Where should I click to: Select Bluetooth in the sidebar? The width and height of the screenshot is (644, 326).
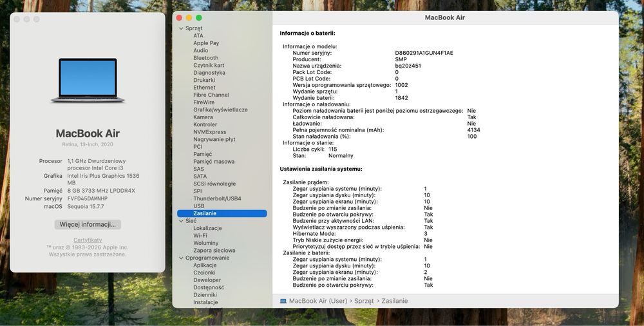click(206, 58)
